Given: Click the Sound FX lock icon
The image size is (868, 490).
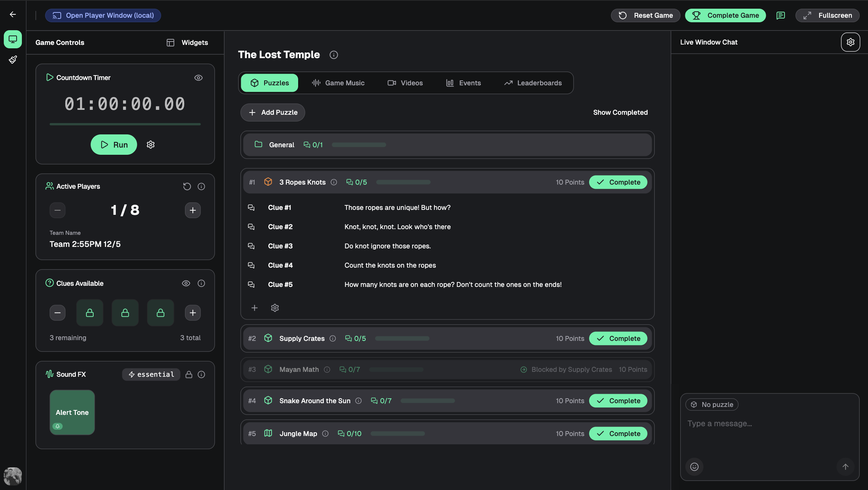Looking at the screenshot, I should (x=189, y=374).
